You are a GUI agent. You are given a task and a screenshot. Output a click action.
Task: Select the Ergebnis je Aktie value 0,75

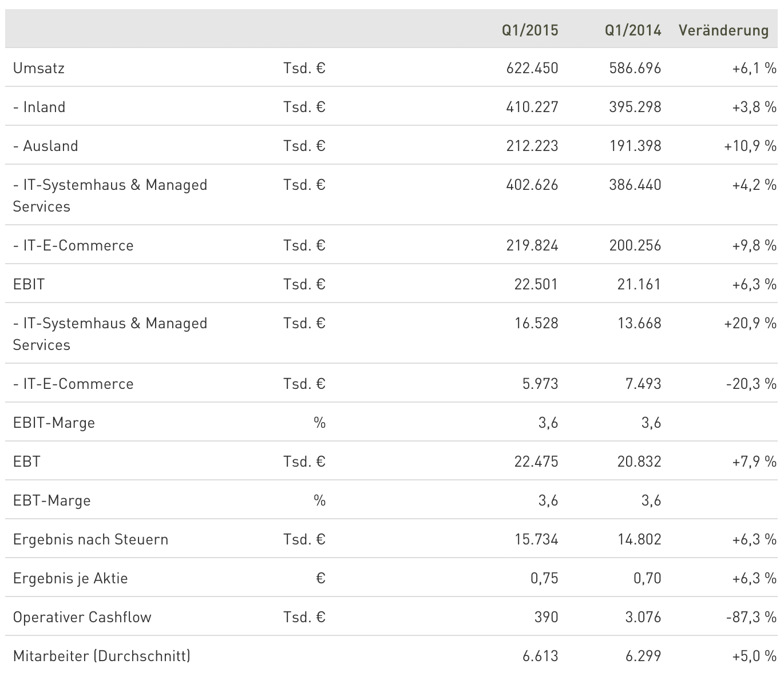pyautogui.click(x=544, y=579)
